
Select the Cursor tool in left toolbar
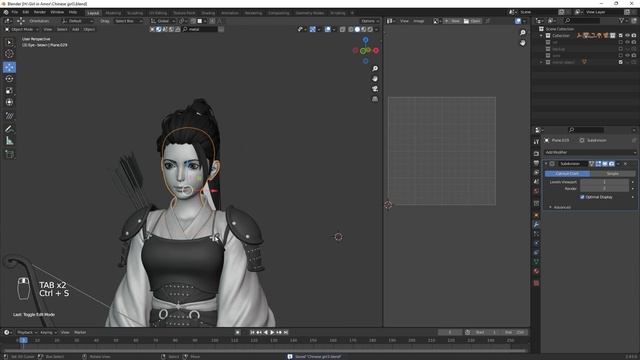[x=9, y=53]
